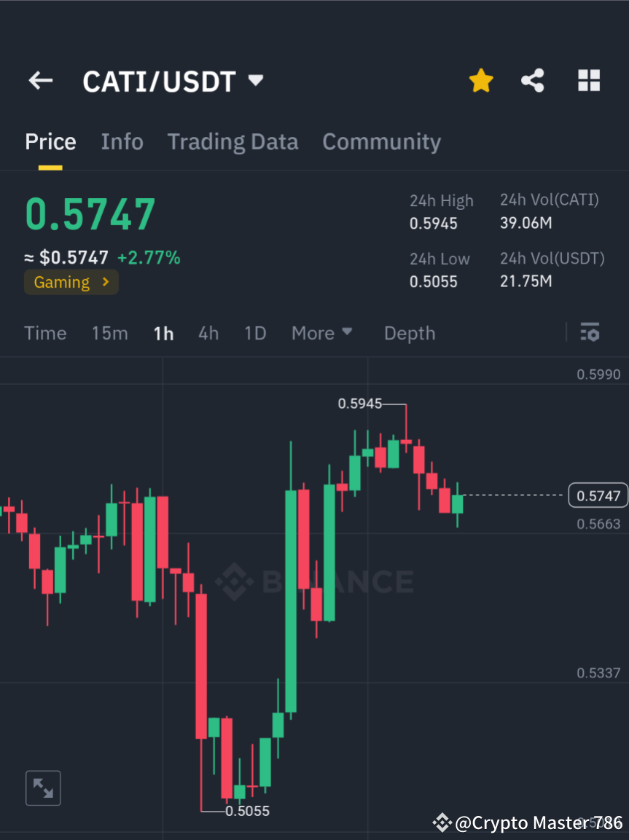Enable the 1D candle view
Viewport: 629px width, 840px height.
pyautogui.click(x=255, y=333)
